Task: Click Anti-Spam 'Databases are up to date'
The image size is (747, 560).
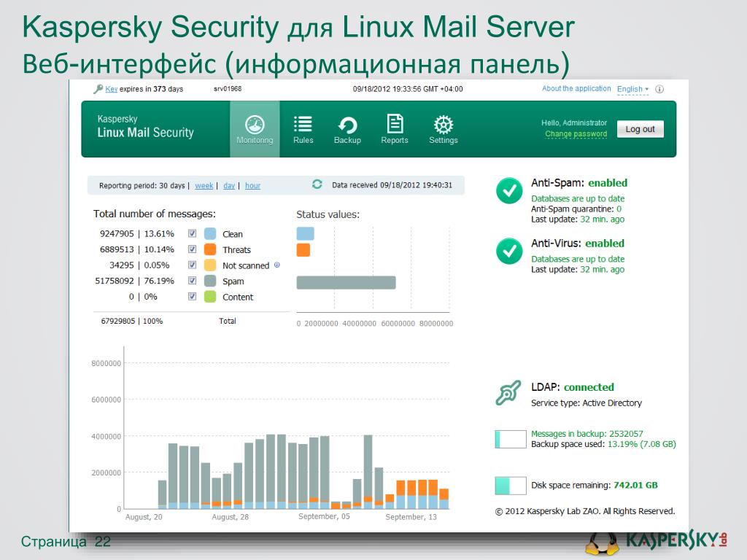Action: (578, 198)
